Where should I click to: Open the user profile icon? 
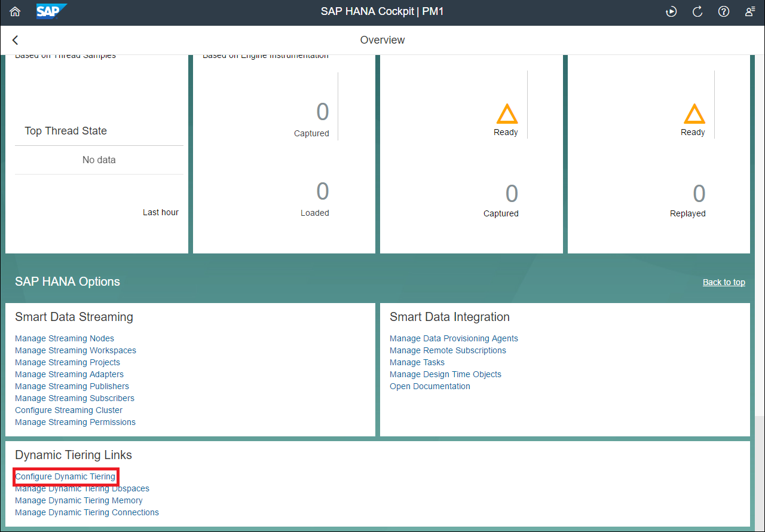tap(749, 11)
